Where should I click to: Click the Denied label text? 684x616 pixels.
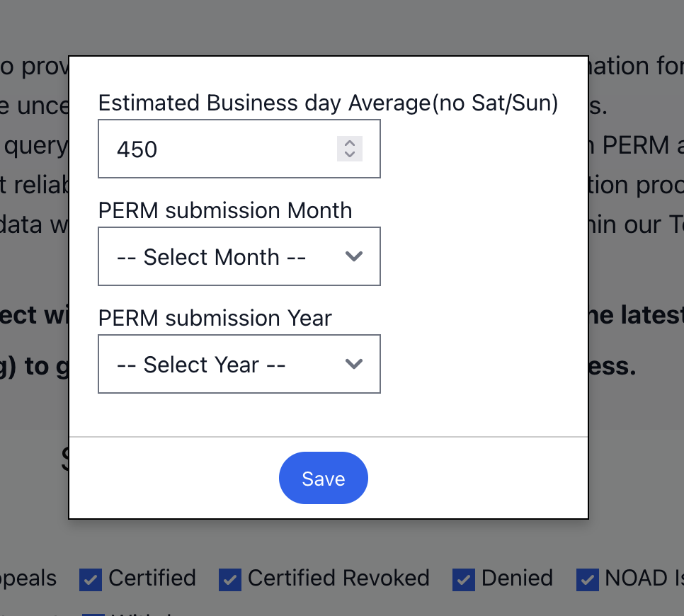click(x=517, y=578)
